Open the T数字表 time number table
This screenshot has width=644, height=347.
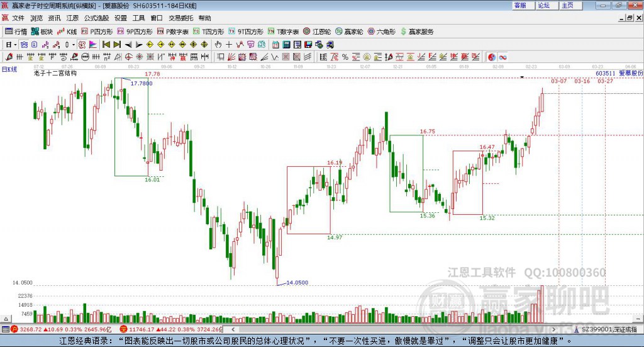click(283, 31)
